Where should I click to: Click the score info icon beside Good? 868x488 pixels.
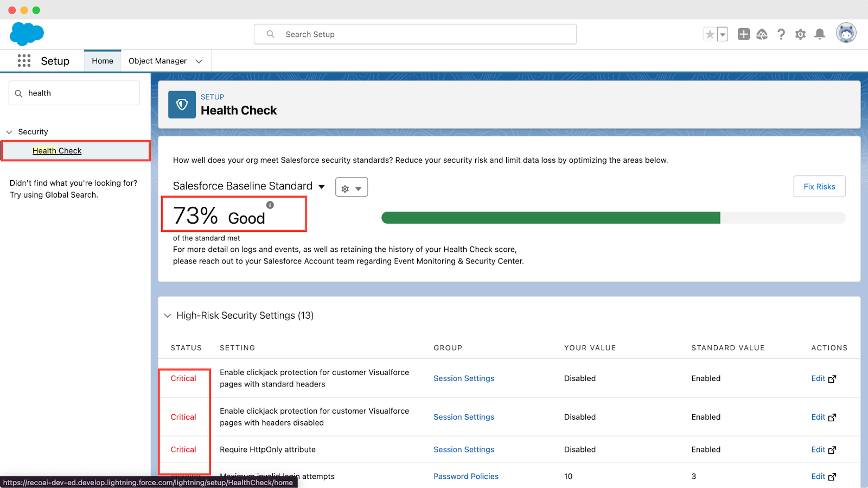pyautogui.click(x=270, y=205)
